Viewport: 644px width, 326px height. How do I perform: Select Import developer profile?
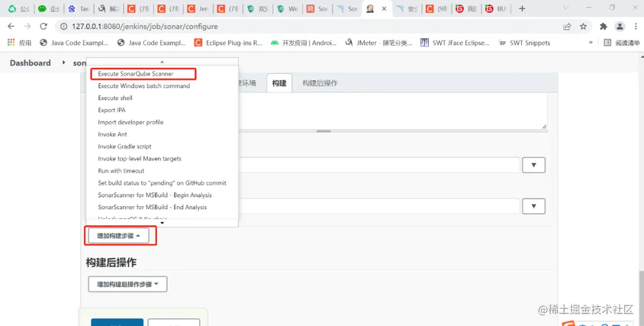[x=131, y=122]
